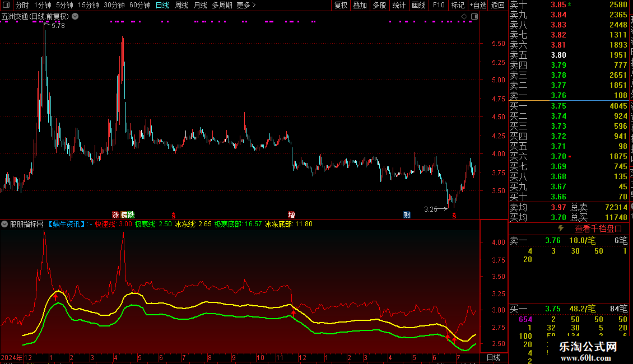The image size is (633, 364).
Task: Click the 卖均 3.97 average row
Action: click(538, 207)
